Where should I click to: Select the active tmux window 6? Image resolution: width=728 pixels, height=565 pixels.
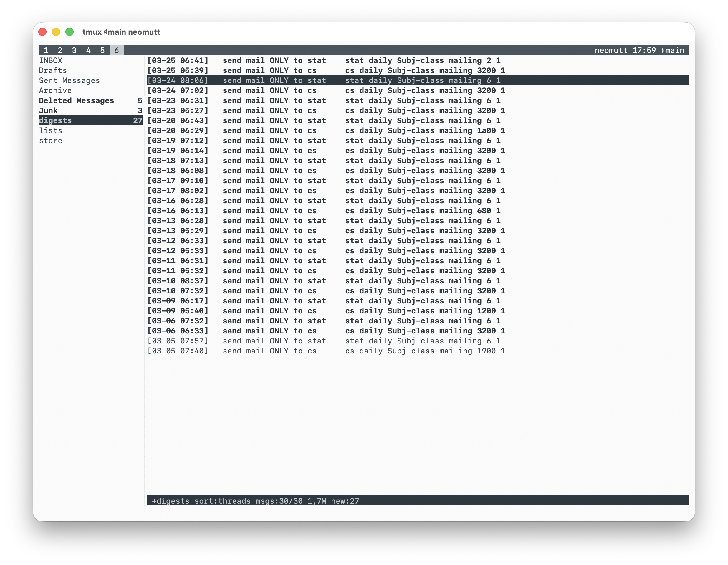coord(116,50)
